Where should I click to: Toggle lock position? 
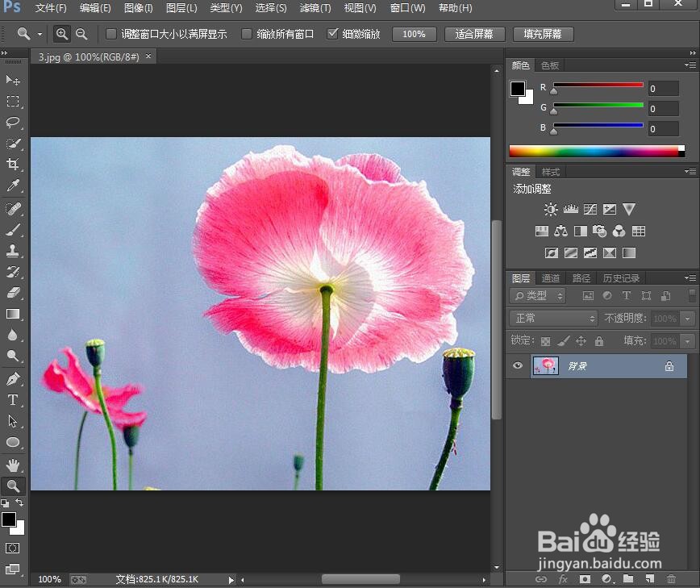coord(581,341)
